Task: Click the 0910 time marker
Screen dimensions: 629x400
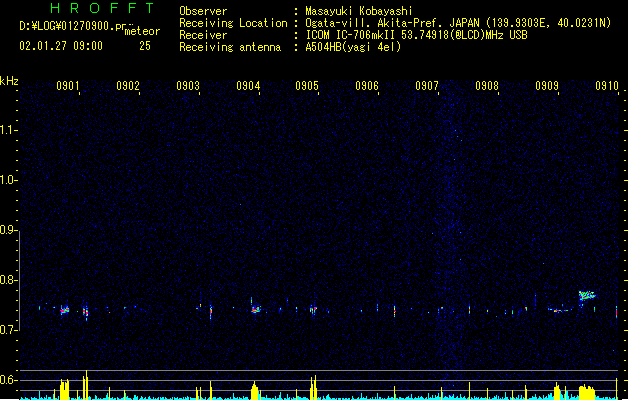Action: click(607, 86)
